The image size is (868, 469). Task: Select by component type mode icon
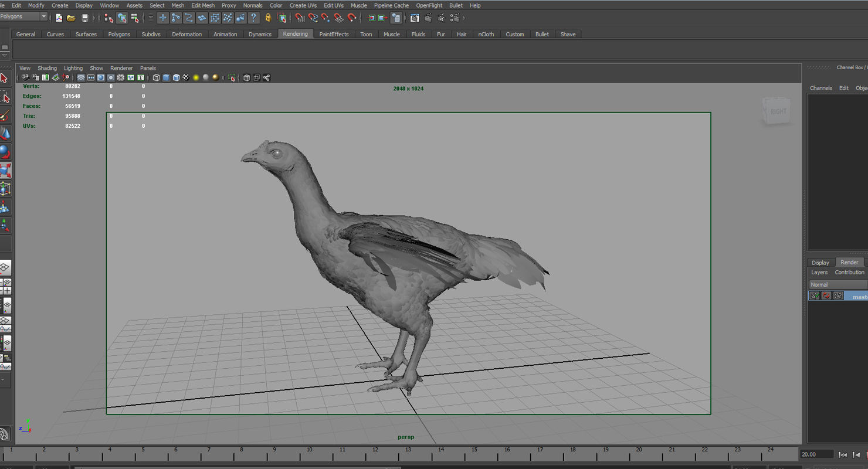click(135, 18)
